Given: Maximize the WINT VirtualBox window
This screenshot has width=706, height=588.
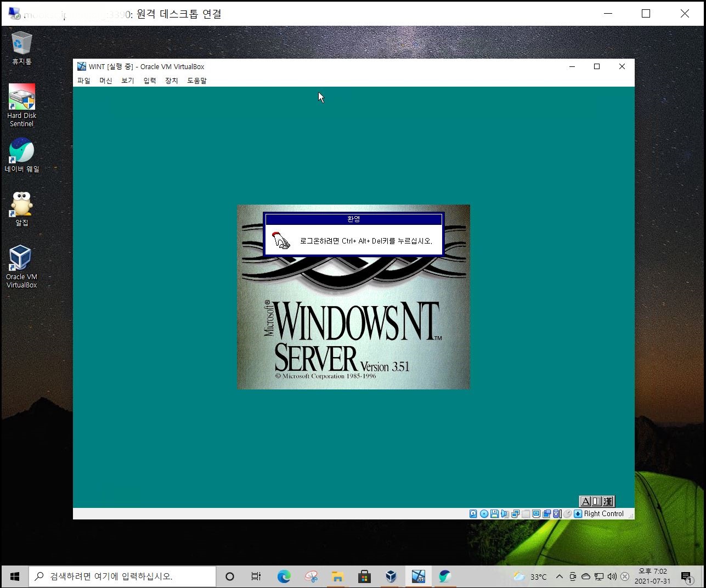Looking at the screenshot, I should point(597,66).
